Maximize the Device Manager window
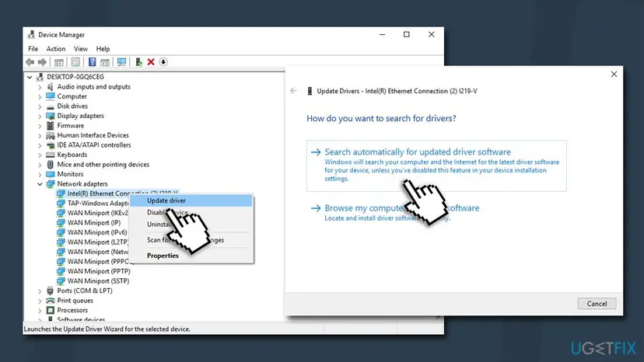Screen dimensions: 644x362 point(407,34)
